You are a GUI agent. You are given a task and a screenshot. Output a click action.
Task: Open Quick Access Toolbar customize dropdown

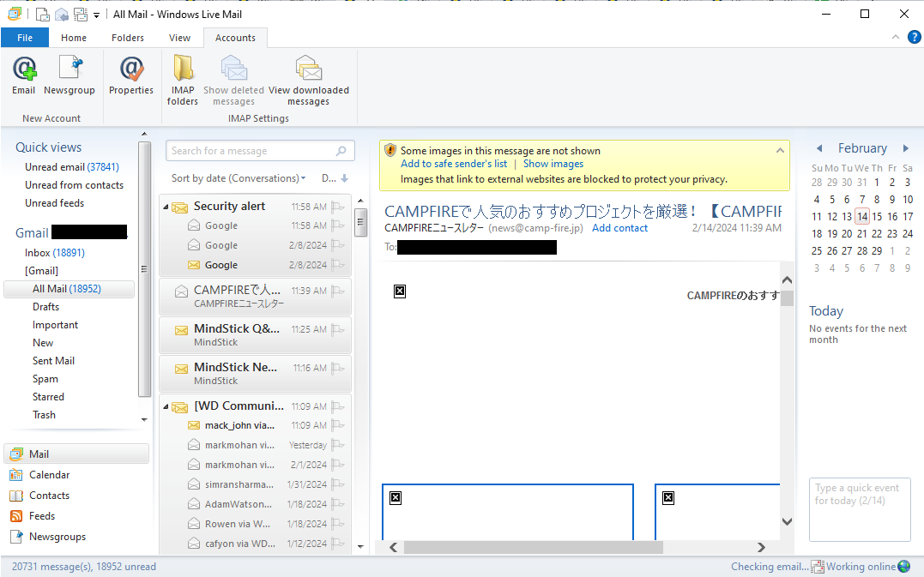tap(97, 15)
